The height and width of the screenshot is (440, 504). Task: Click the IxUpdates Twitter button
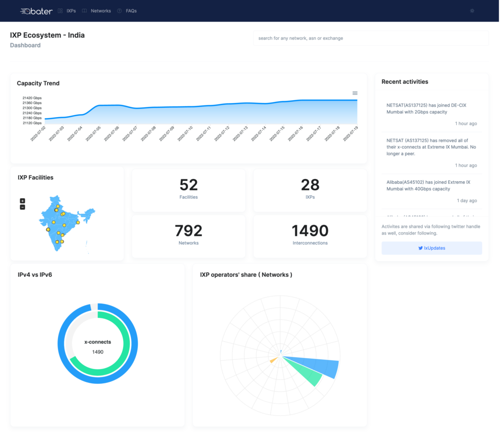click(x=432, y=248)
